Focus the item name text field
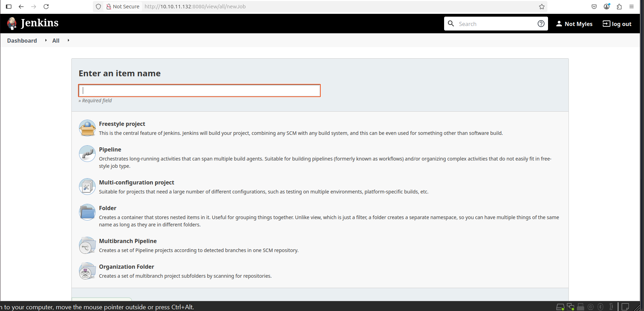Image resolution: width=644 pixels, height=311 pixels. pyautogui.click(x=200, y=90)
